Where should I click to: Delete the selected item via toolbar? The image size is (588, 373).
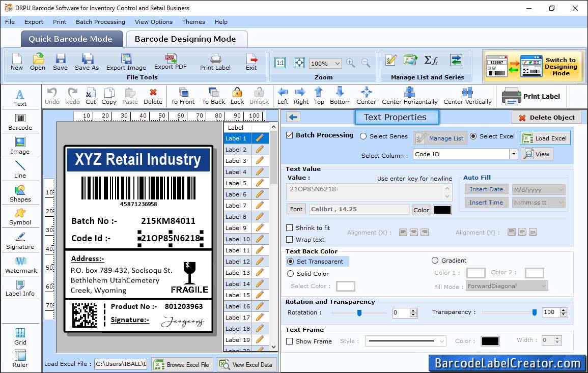[x=153, y=96]
